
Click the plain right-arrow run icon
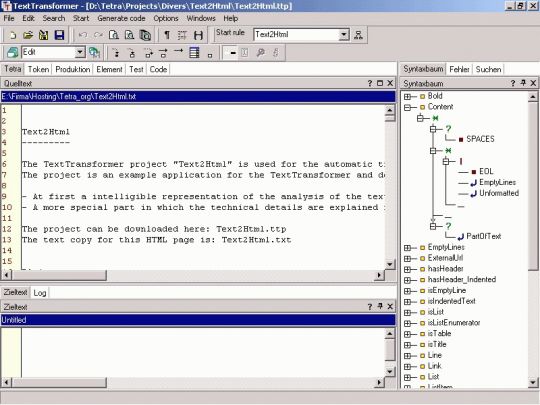[178, 51]
